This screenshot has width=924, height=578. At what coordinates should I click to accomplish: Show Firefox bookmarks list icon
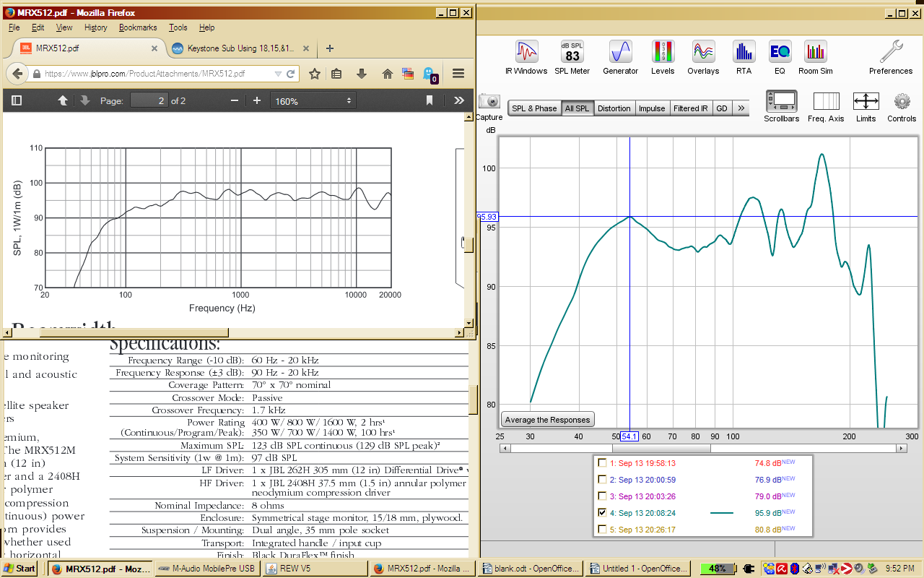pos(336,74)
